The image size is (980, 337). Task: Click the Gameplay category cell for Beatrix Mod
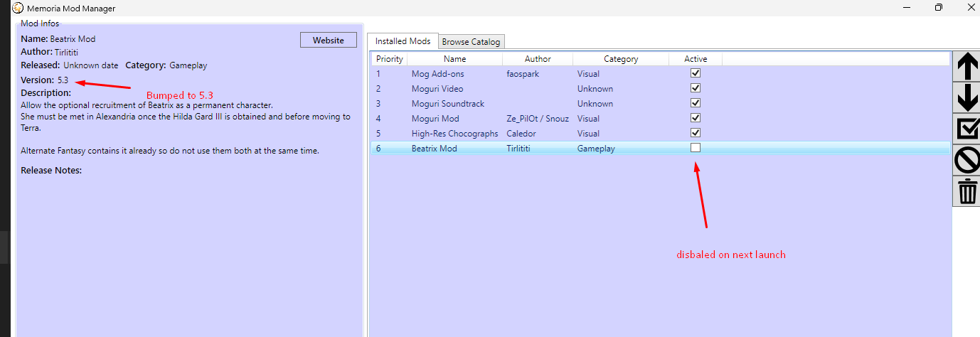(x=596, y=149)
